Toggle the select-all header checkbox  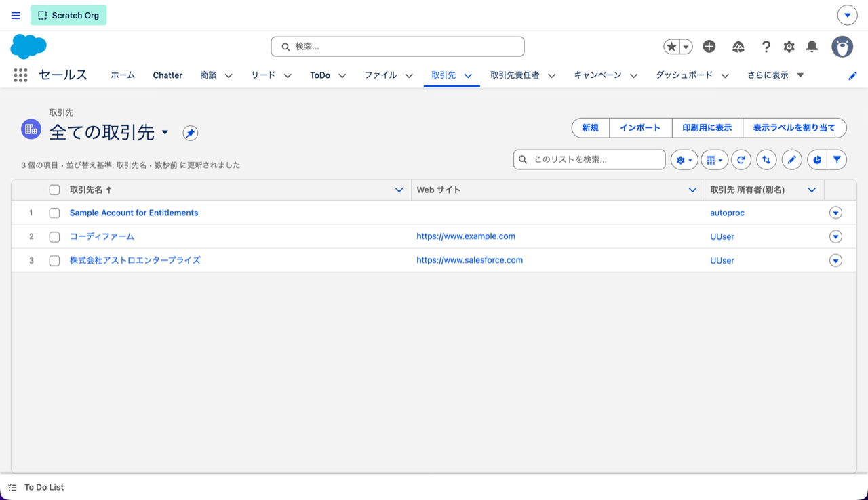click(x=55, y=190)
